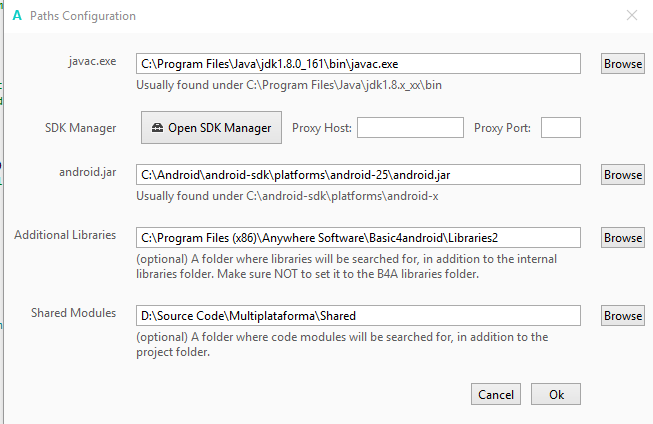The height and width of the screenshot is (424, 653).
Task: Confirm settings with the Ok button
Action: [x=556, y=395]
